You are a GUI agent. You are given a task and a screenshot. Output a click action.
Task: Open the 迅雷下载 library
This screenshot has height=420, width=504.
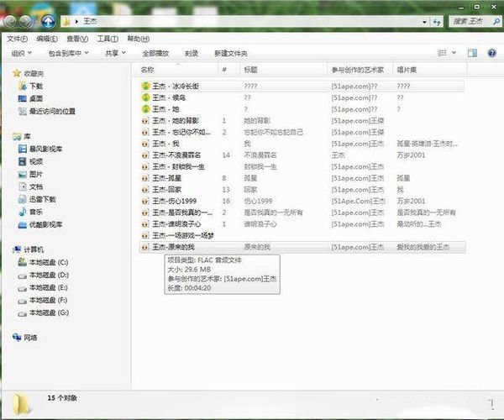coord(38,199)
